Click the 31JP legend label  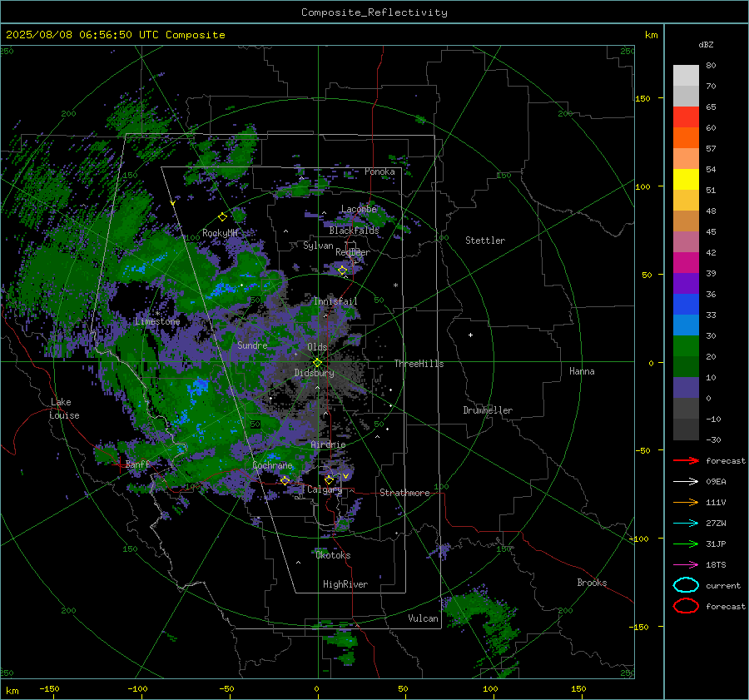(716, 544)
